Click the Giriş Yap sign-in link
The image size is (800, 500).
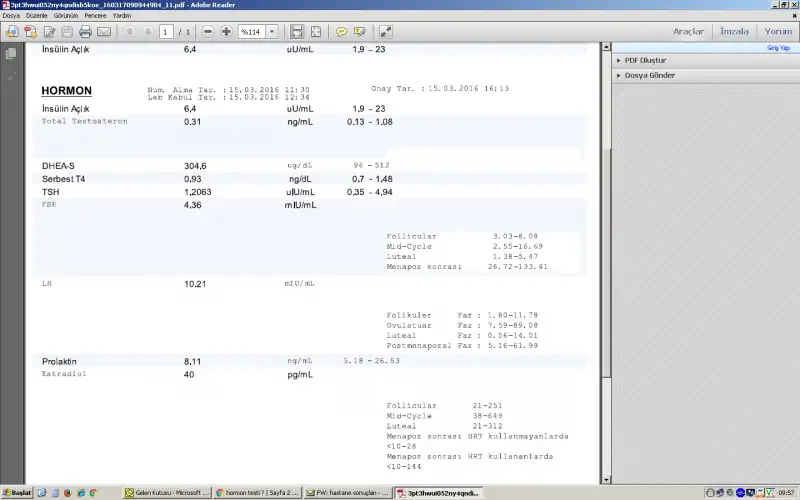point(779,47)
